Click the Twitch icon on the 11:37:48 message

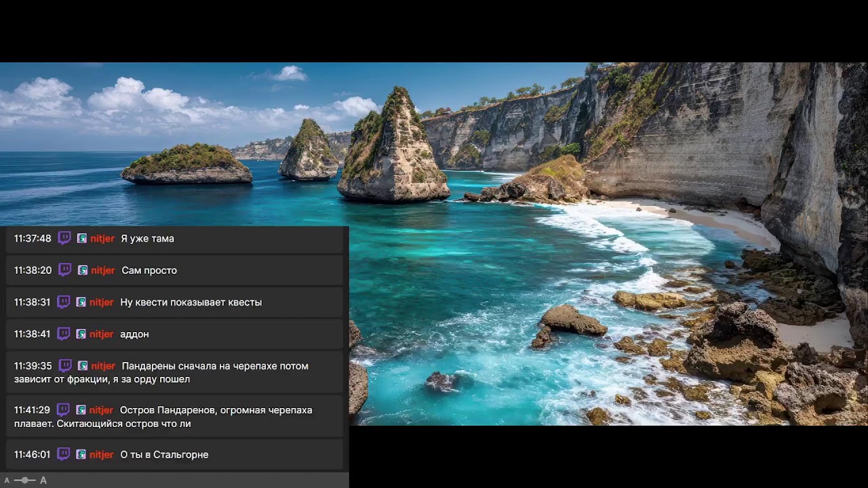[x=64, y=238]
